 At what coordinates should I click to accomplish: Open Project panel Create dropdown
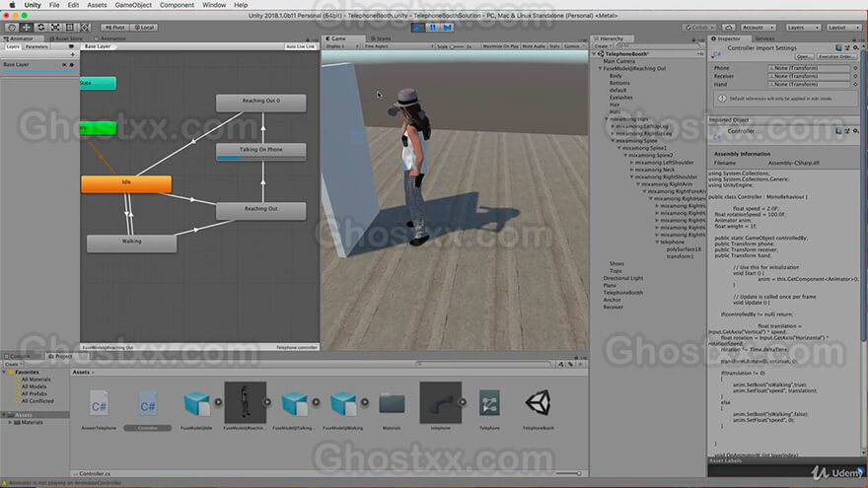pyautogui.click(x=13, y=365)
